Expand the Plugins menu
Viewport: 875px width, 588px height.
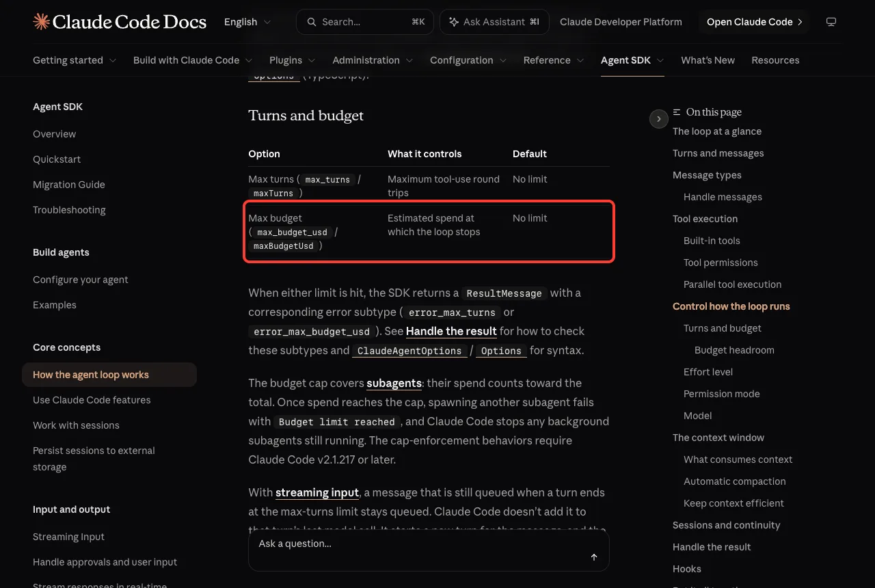(293, 60)
